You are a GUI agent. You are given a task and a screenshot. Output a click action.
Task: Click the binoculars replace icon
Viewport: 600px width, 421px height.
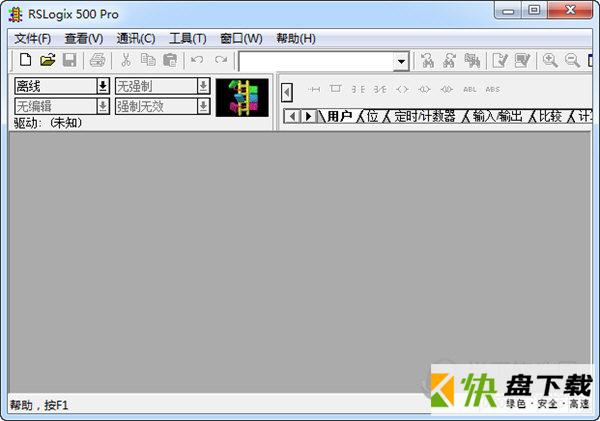[472, 60]
